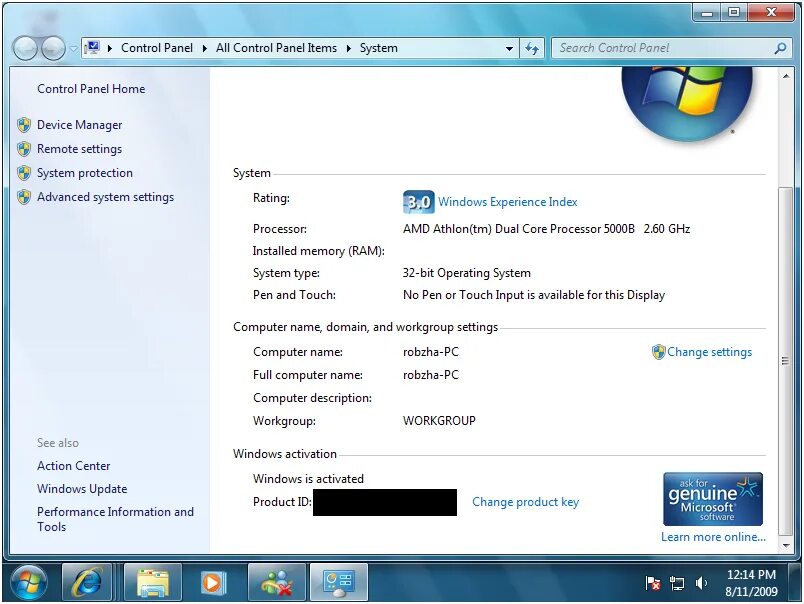The image size is (804, 604).
Task: Click the Windows is activated text
Action: tap(308, 478)
